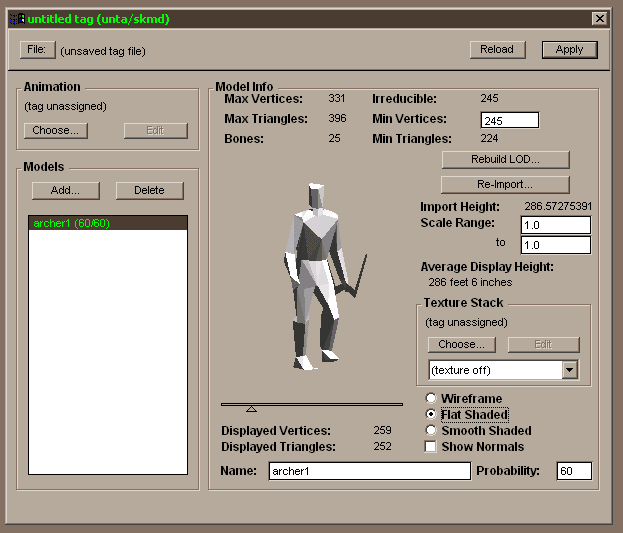623x533 pixels.
Task: Click the File: button
Action: [x=36, y=49]
